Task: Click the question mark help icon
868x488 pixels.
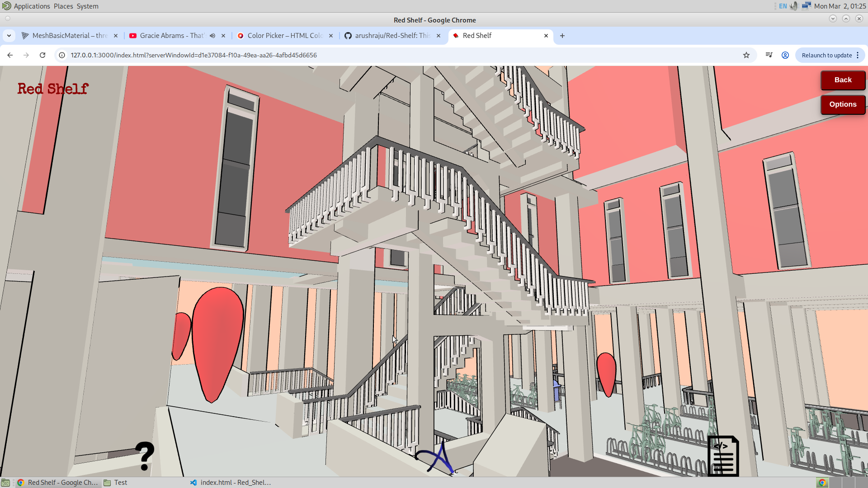Action: pyautogui.click(x=145, y=455)
